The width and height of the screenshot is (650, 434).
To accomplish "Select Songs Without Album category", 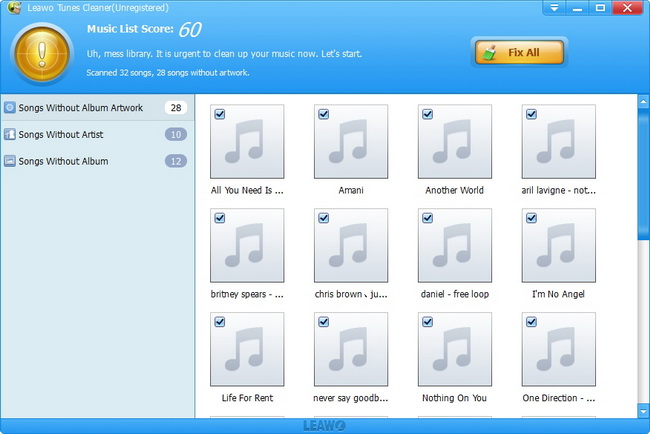I will tap(97, 161).
